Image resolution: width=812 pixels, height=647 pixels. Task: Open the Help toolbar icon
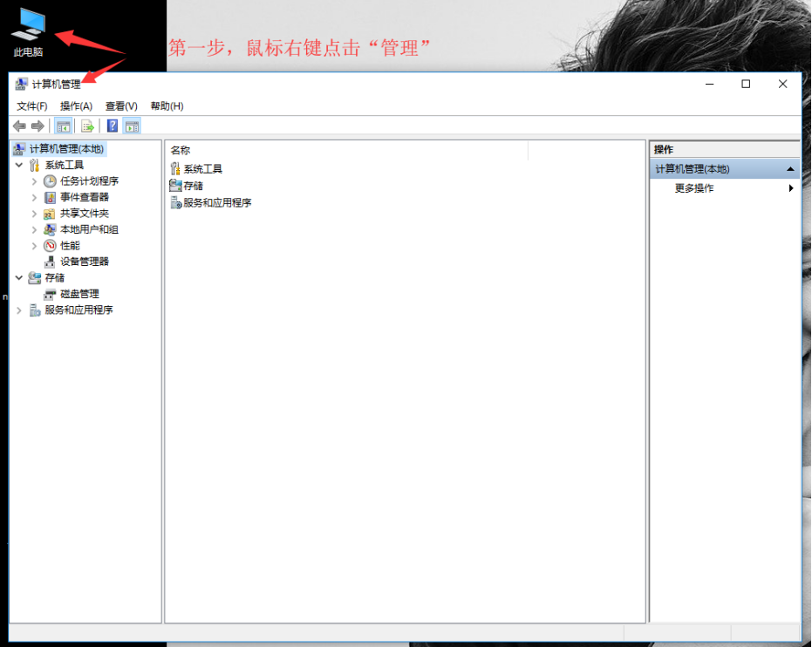coord(113,126)
